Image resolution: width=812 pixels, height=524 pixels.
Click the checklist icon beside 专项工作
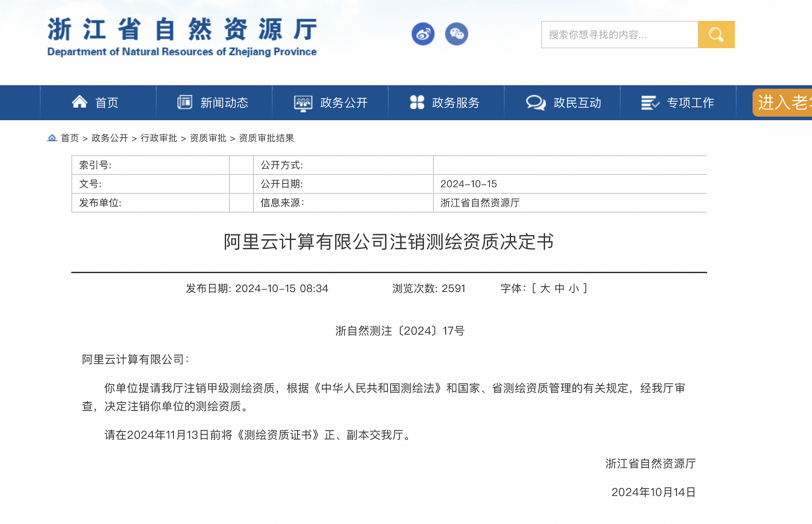coord(650,102)
